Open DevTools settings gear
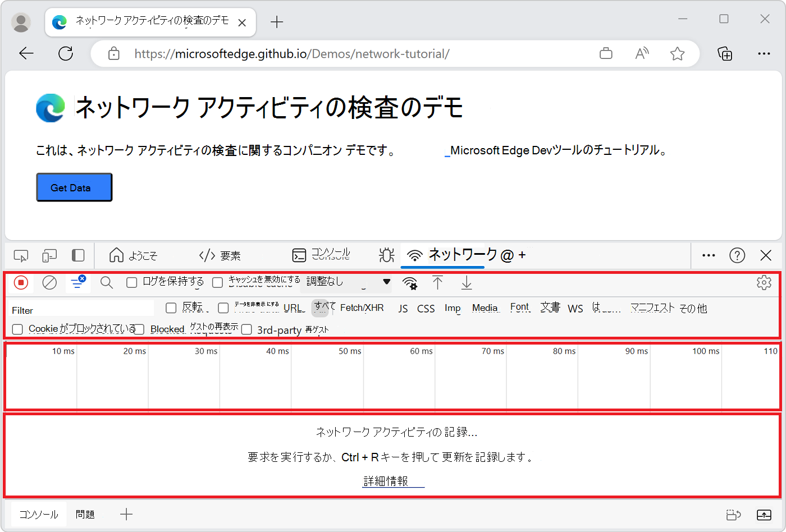 764,283
